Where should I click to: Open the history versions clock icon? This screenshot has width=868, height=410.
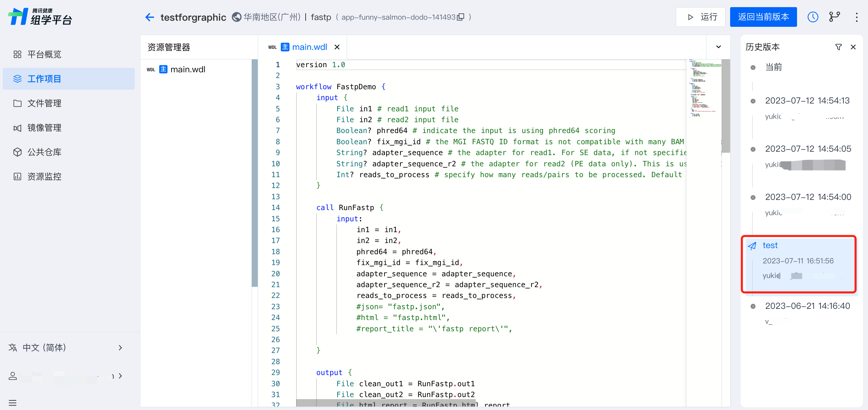click(813, 17)
